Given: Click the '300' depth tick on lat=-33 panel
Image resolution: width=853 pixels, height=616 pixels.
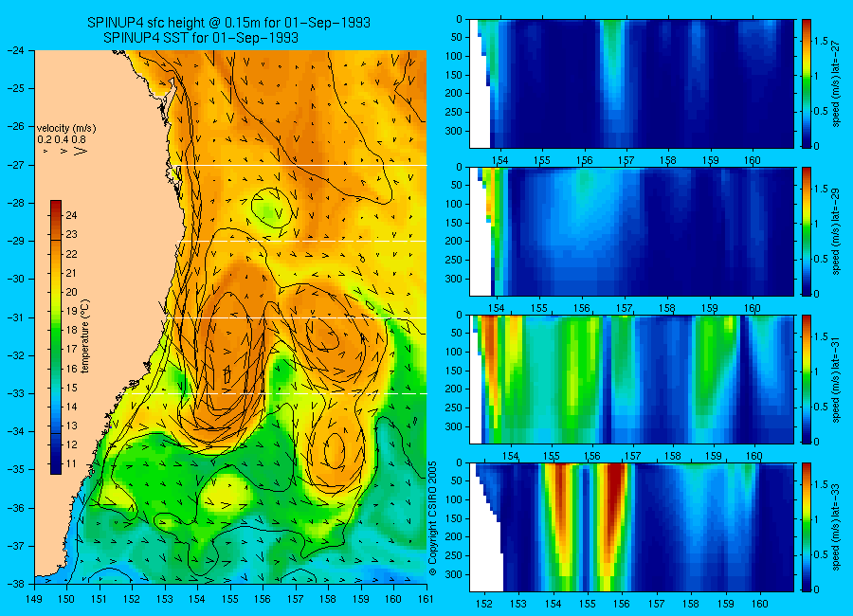Looking at the screenshot, I should coord(454,574).
